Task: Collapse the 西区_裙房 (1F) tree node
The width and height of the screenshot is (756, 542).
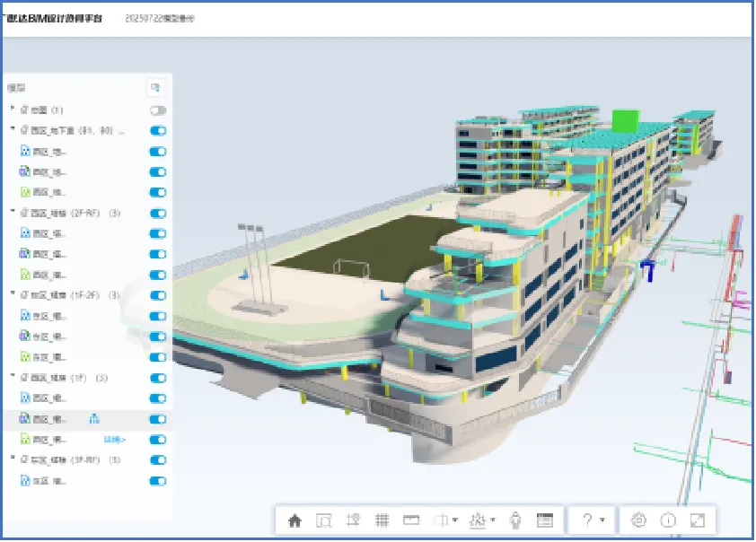Action: coord(13,376)
